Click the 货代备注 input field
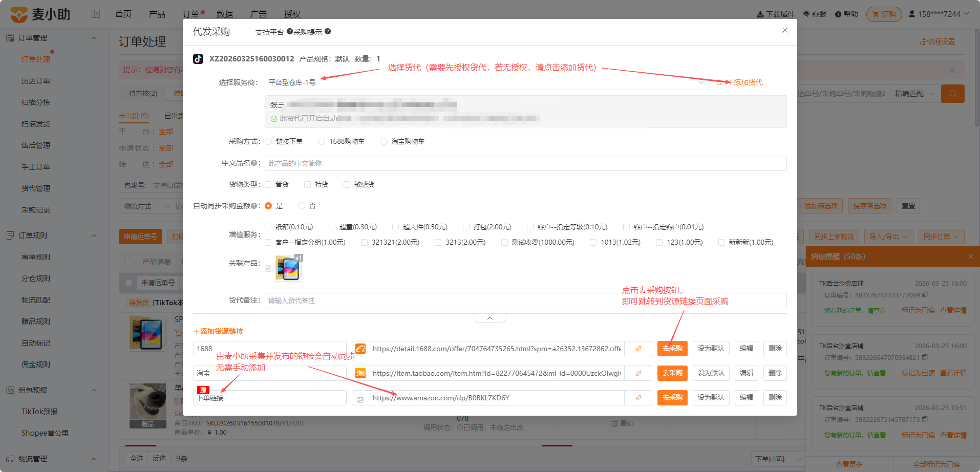Screen dimensions: 980x472 (x=525, y=301)
